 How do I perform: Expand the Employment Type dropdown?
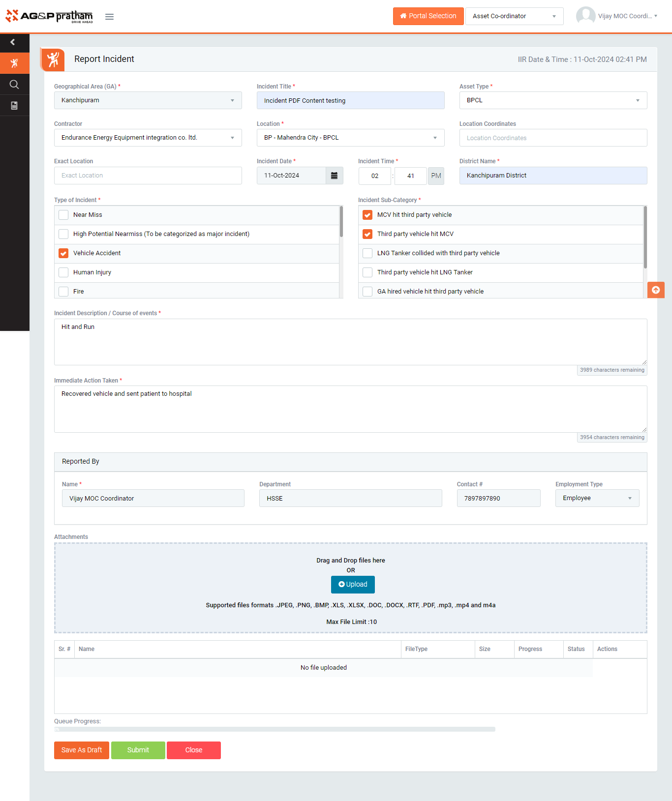click(597, 498)
